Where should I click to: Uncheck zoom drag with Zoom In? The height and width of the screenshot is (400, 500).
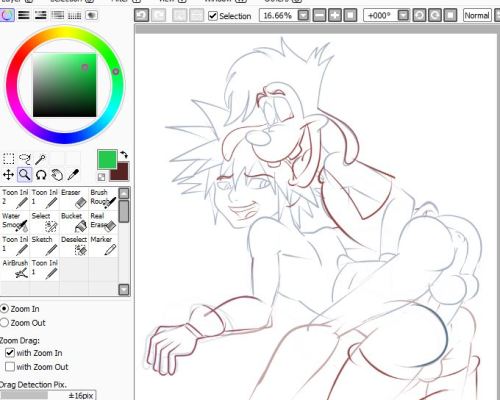click(x=10, y=353)
